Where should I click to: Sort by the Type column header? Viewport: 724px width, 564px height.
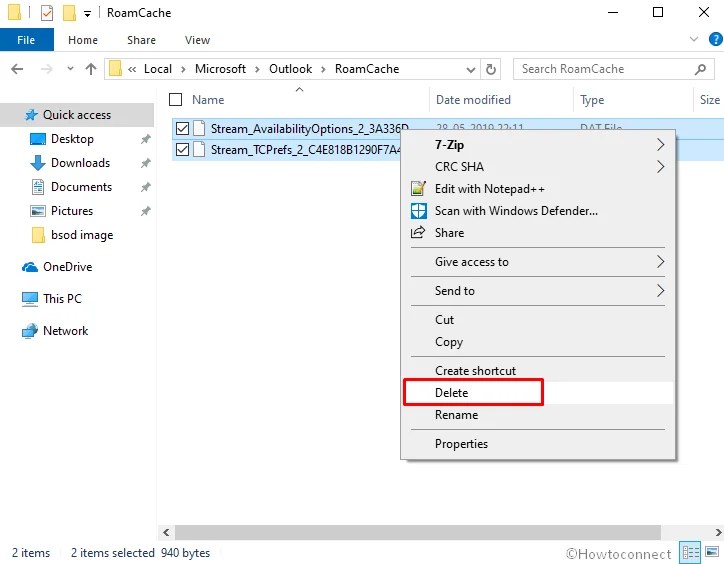point(592,100)
